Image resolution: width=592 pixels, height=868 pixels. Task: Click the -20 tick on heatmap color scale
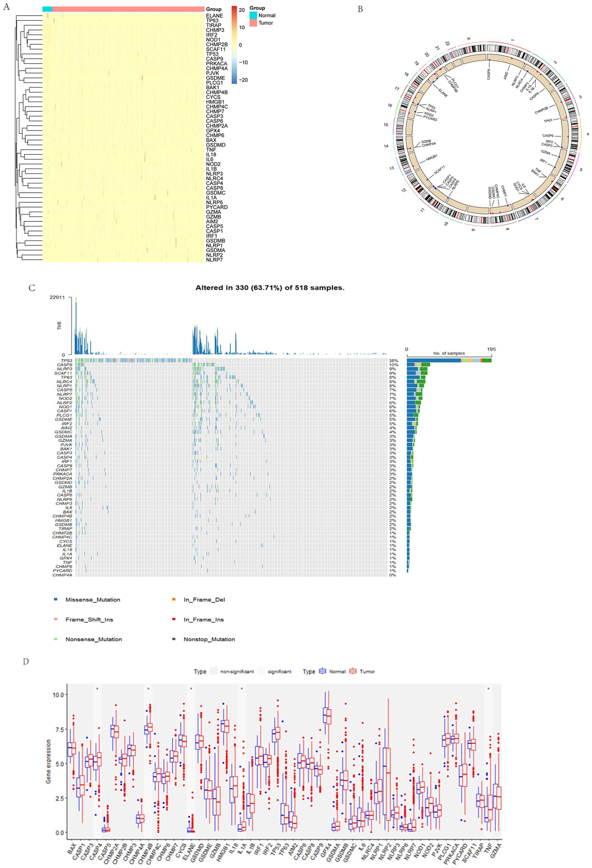point(243,80)
